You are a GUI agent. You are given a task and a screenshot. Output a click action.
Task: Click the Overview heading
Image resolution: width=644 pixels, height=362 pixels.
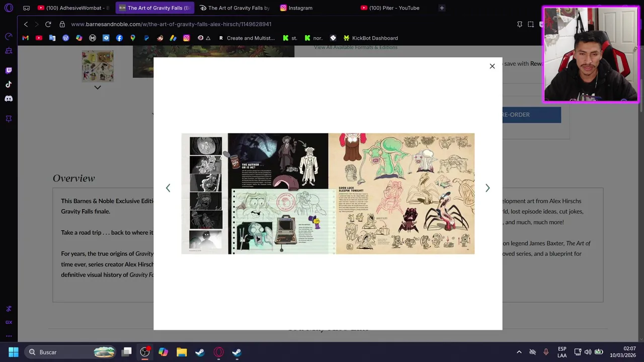point(73,178)
